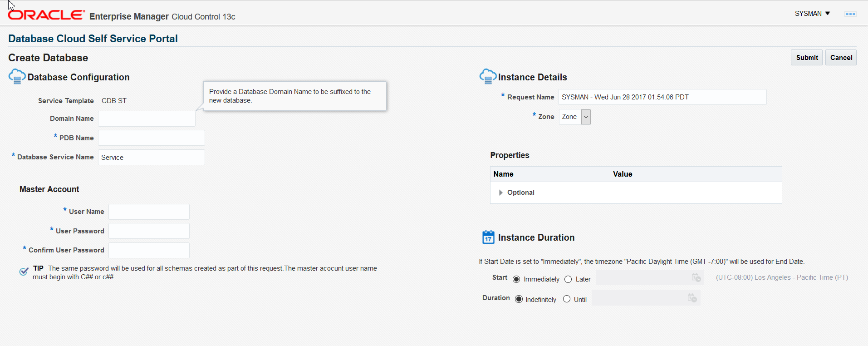Click the Oracle logo
This screenshot has width=868, height=346.
click(x=46, y=15)
